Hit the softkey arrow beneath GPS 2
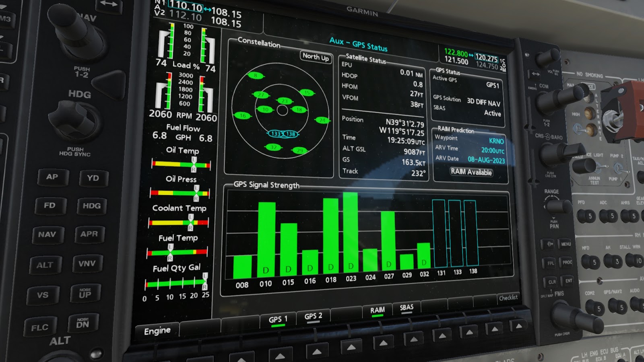The width and height of the screenshot is (644, 362). point(317,352)
